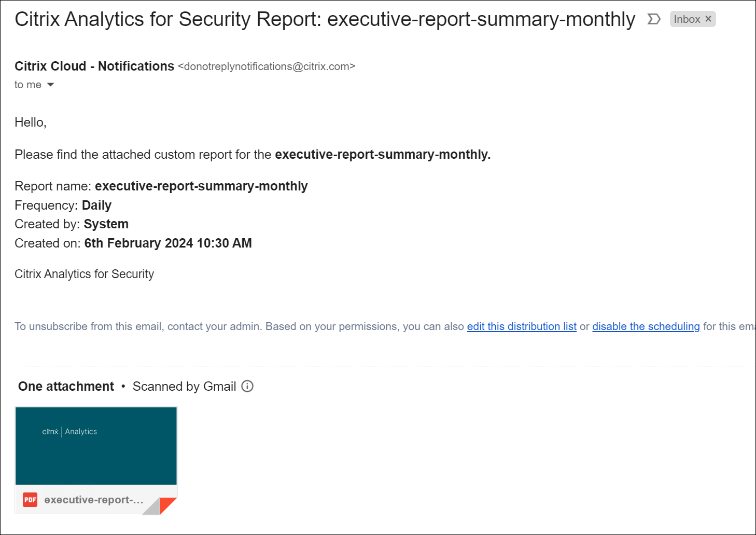This screenshot has width=756, height=535.
Task: Click the red PDF file-type icon
Action: point(30,500)
